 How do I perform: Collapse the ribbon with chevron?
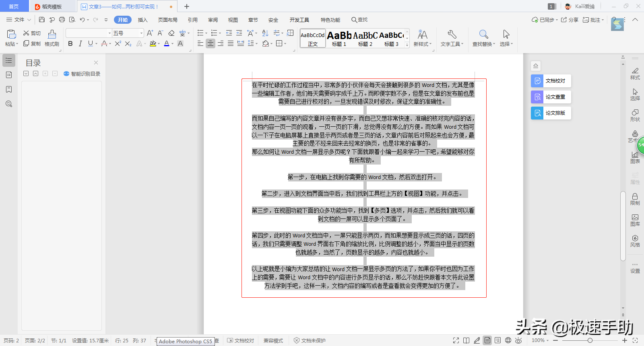click(635, 20)
